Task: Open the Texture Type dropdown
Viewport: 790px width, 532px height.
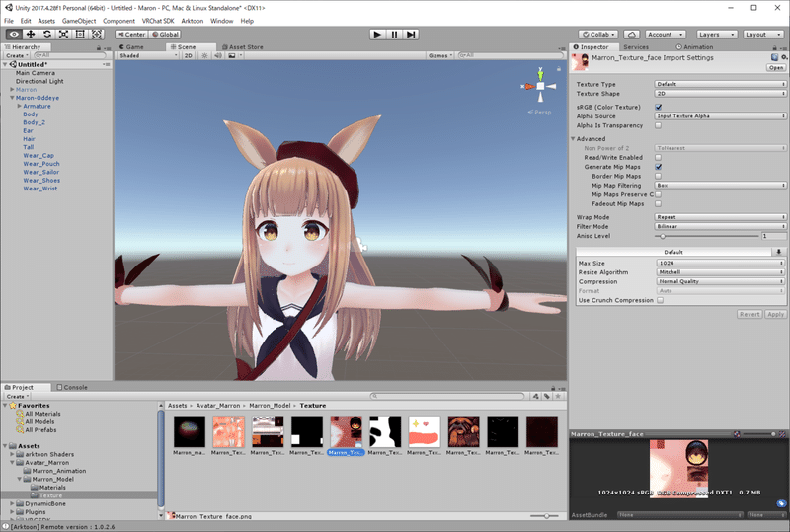Action: [x=720, y=84]
